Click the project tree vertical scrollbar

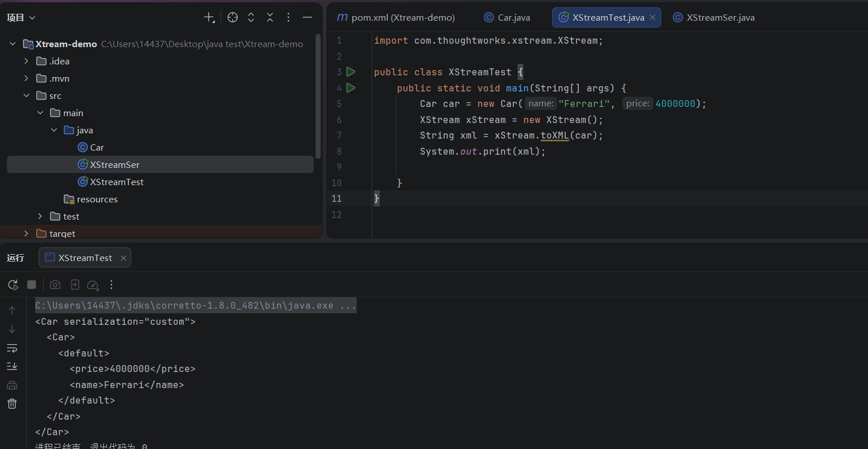(x=318, y=95)
